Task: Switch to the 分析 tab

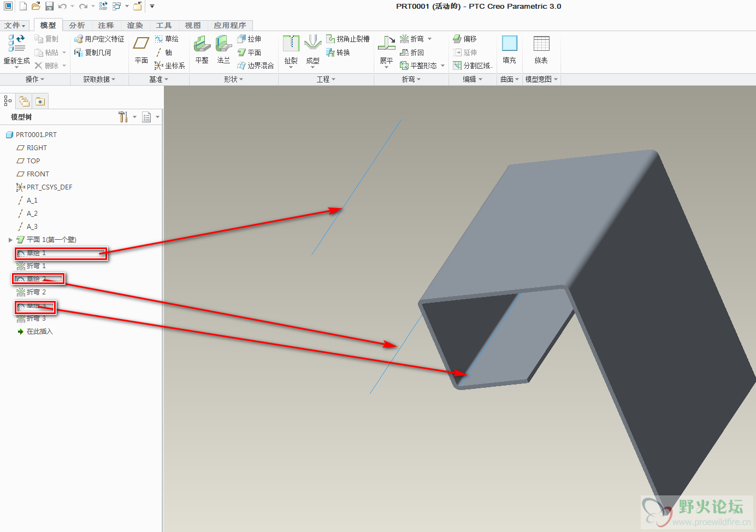Action: [77, 26]
